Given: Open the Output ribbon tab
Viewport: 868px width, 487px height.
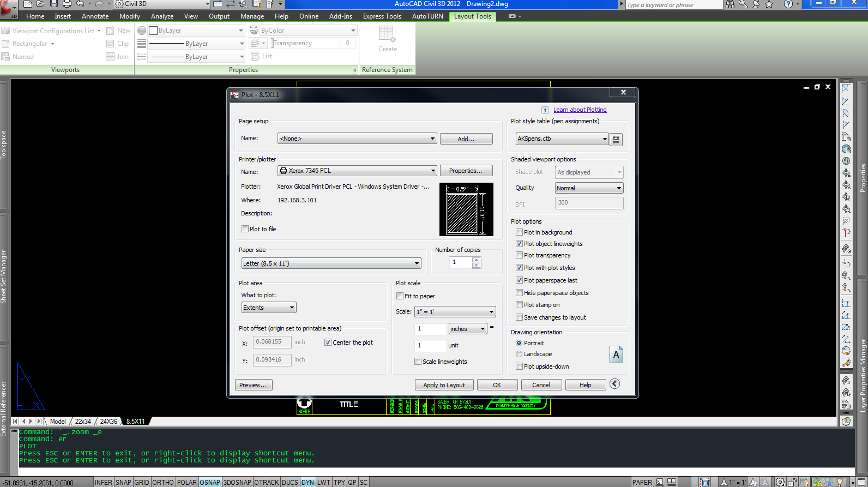Looking at the screenshot, I should pyautogui.click(x=219, y=16).
